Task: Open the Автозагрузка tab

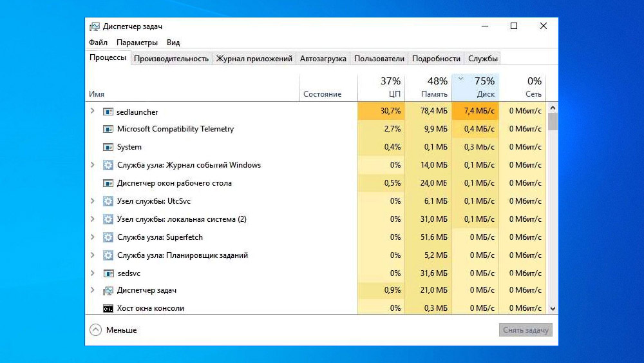Action: click(x=323, y=59)
